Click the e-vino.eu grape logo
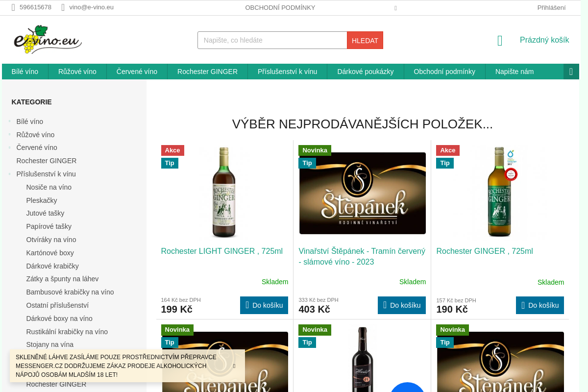Viewport: 588px width, 392px height. (47, 39)
